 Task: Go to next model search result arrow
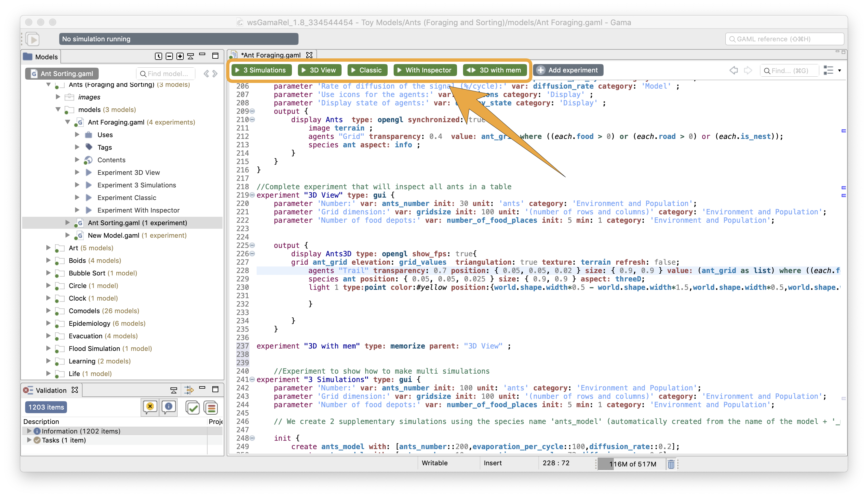coord(215,73)
